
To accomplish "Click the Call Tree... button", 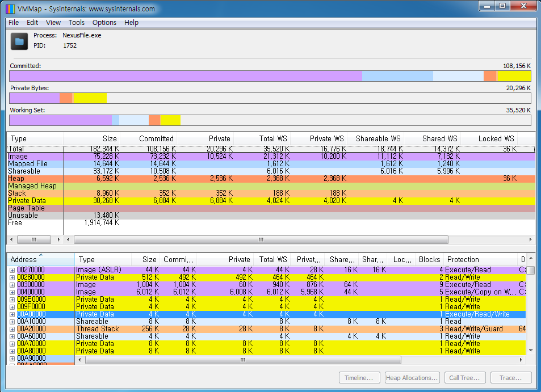I will (465, 377).
